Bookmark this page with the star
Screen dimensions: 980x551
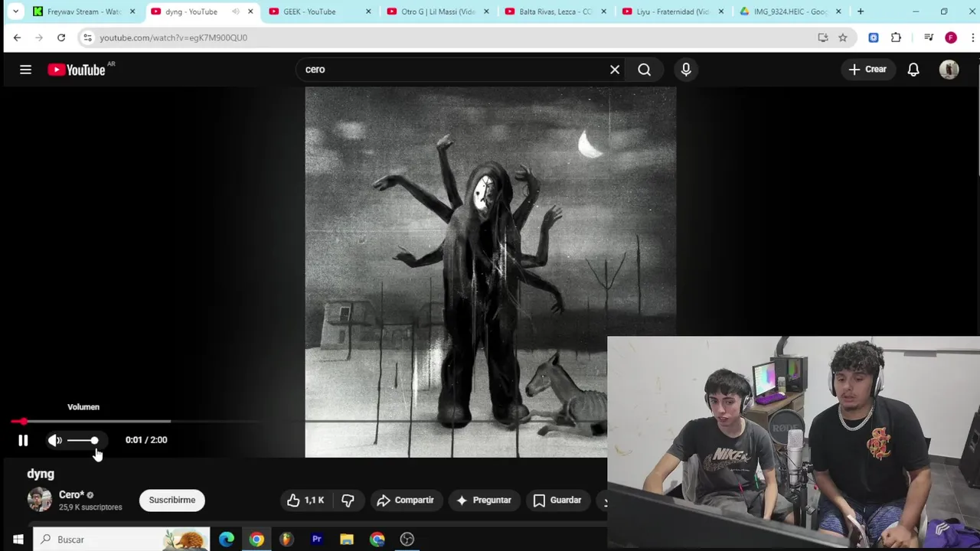click(x=843, y=37)
